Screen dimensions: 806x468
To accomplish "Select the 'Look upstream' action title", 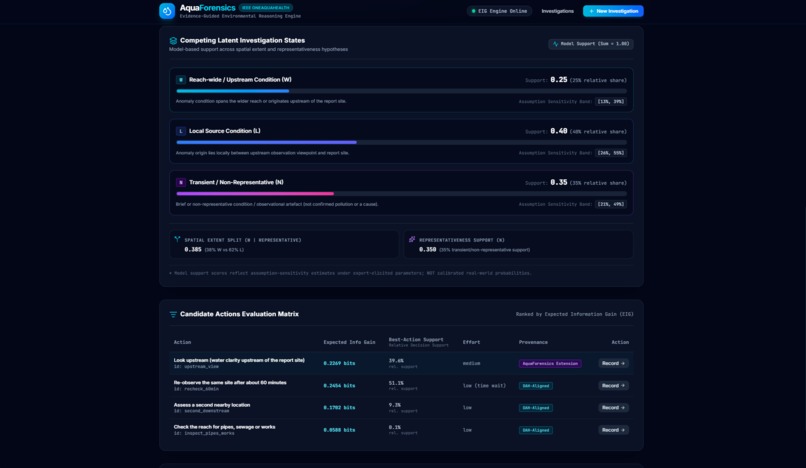I will (239, 360).
